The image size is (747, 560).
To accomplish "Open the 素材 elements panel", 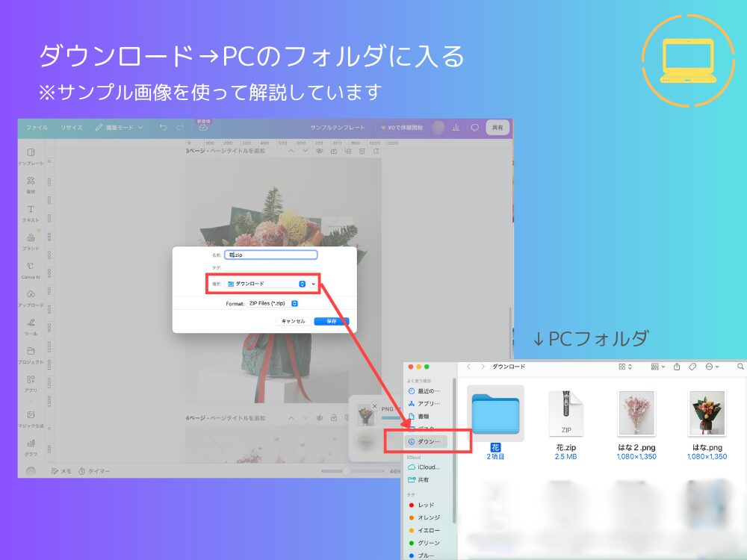I will (x=31, y=184).
